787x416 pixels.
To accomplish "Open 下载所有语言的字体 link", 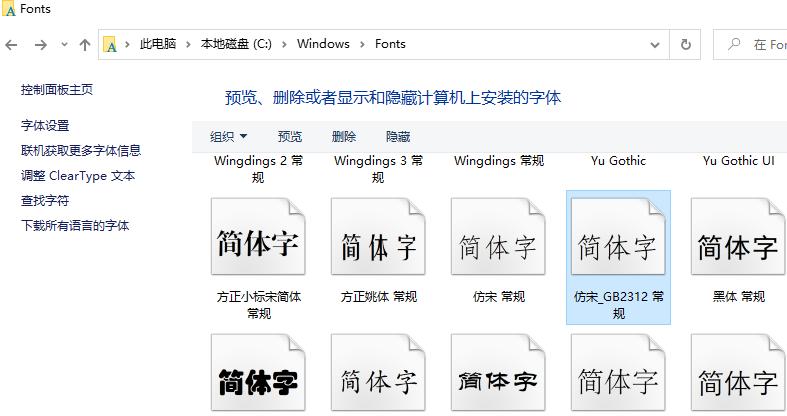I will (x=75, y=225).
